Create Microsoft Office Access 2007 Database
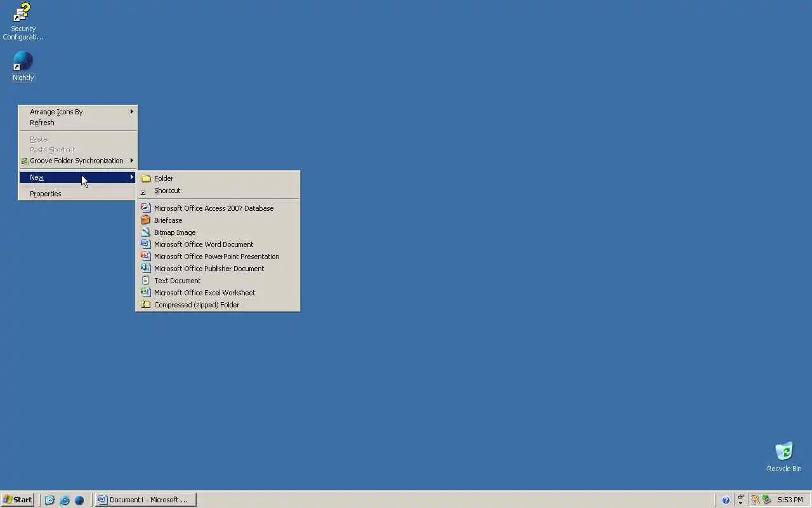Screen dimensions: 812x508 click(x=218, y=208)
